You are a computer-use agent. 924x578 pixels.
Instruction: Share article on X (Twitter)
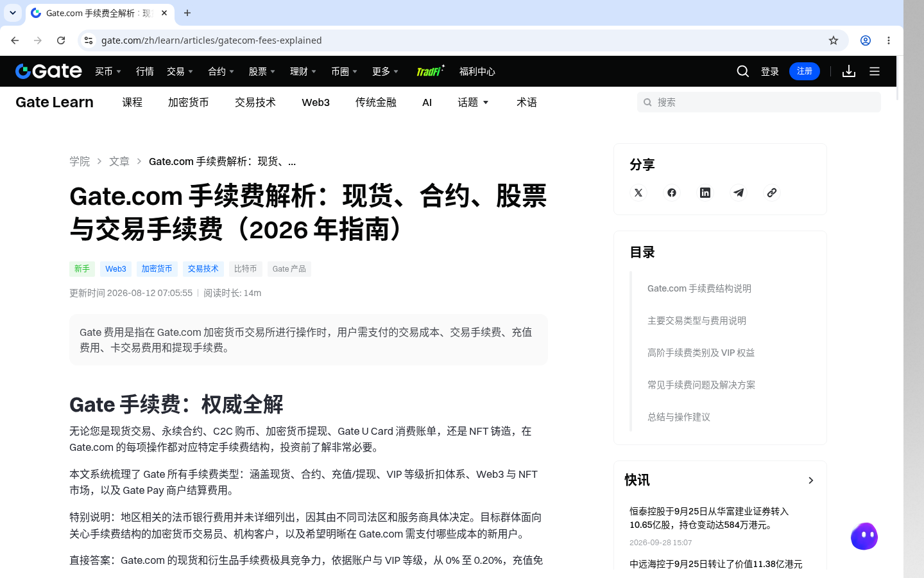[638, 193]
